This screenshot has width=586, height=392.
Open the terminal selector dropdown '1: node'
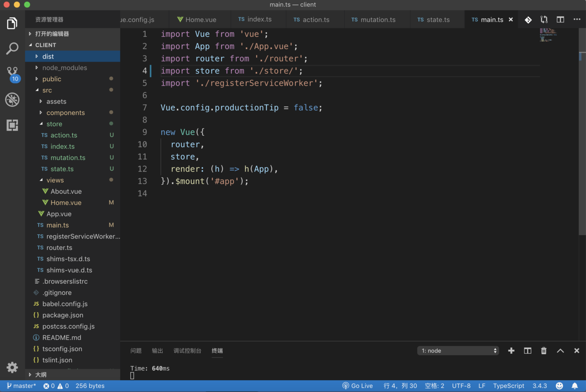458,350
